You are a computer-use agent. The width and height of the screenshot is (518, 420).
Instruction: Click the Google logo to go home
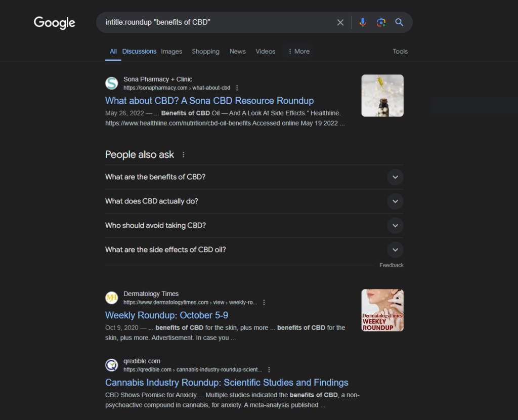(54, 23)
